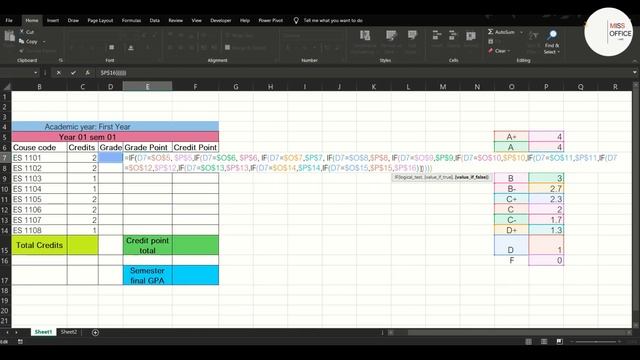
Task: Switch to the Developer ribbon tab
Action: tap(220, 20)
